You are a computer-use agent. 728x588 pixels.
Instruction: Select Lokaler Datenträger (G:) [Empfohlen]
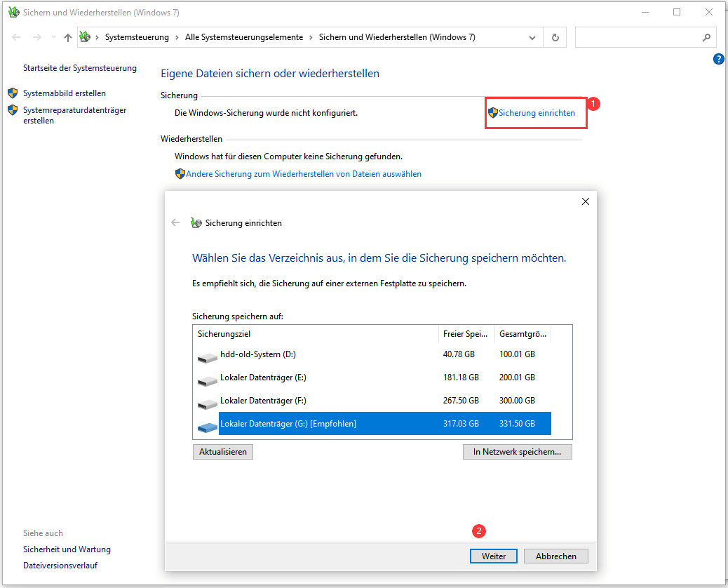click(373, 424)
